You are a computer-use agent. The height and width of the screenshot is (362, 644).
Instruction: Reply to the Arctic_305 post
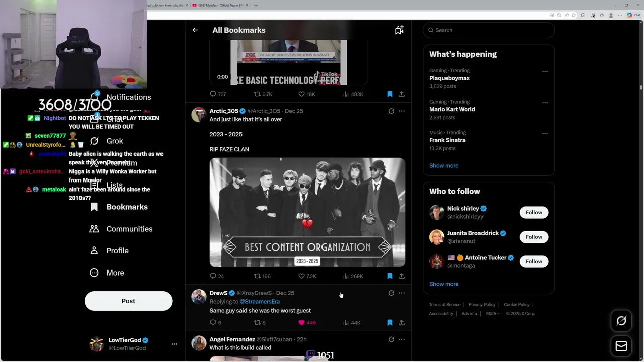[x=217, y=276]
